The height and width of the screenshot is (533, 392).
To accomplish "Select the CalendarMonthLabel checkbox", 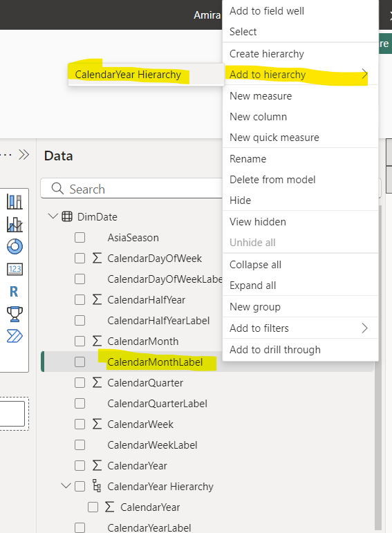I will pyautogui.click(x=80, y=362).
